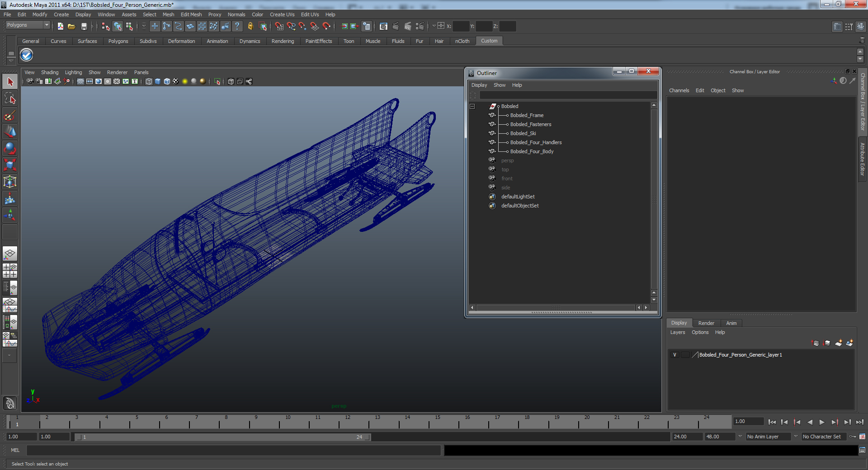Toggle Make Live surface magnet

(326, 26)
